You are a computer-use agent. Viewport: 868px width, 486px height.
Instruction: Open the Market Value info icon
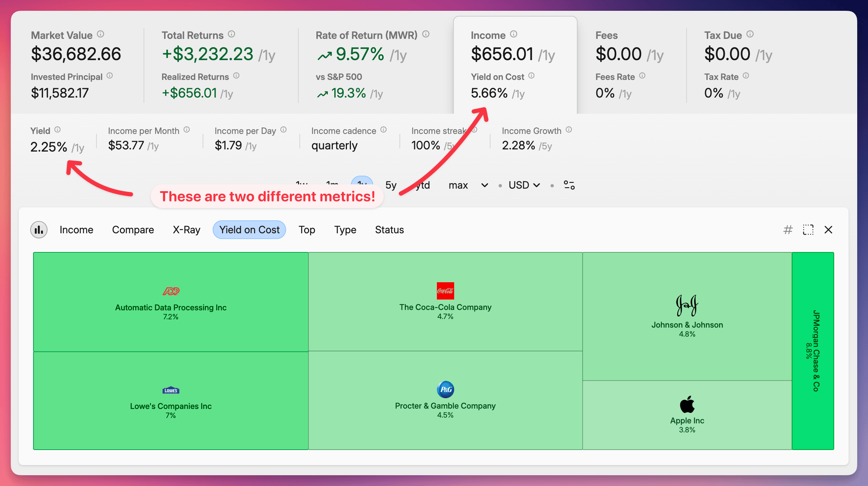pos(101,34)
